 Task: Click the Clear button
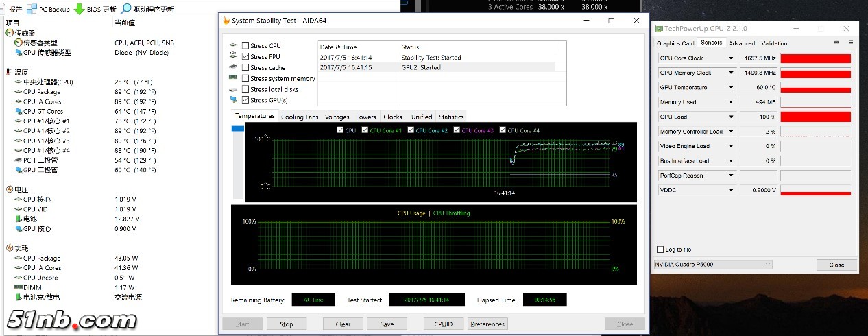point(343,324)
